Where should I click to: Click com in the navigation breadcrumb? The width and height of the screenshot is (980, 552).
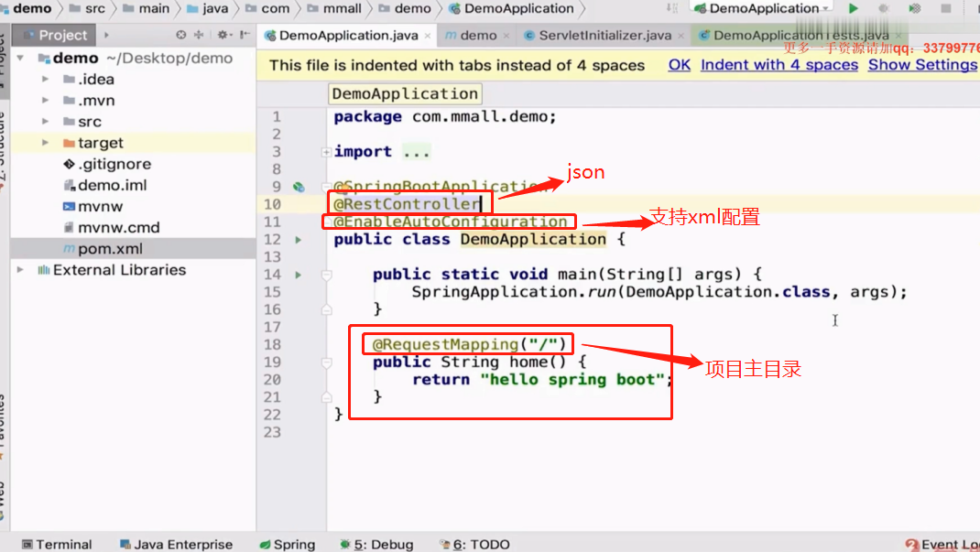pos(268,9)
